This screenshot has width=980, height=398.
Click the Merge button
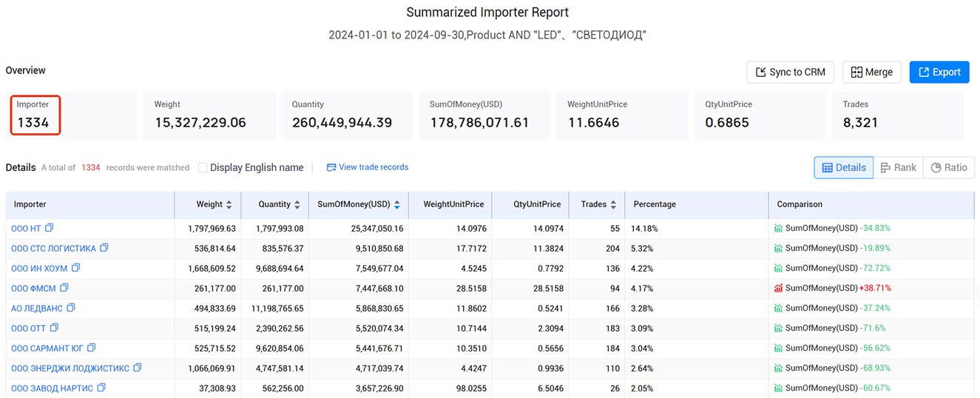coord(871,72)
